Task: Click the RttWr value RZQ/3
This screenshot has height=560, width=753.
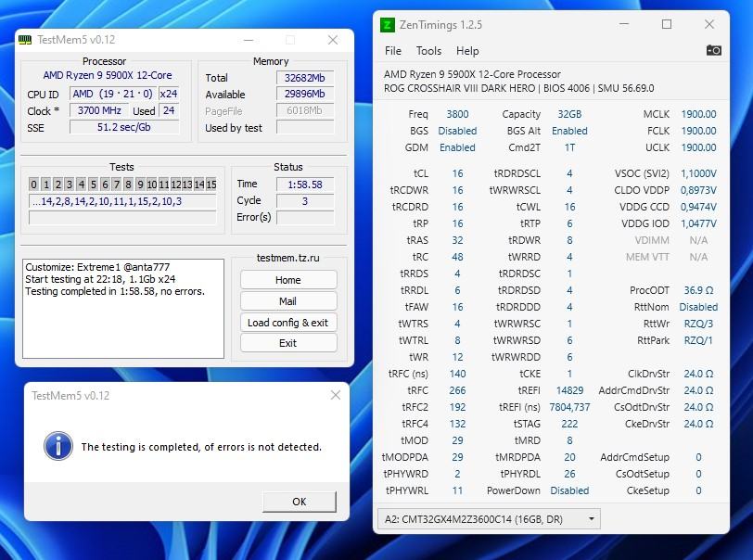Action: pos(698,324)
